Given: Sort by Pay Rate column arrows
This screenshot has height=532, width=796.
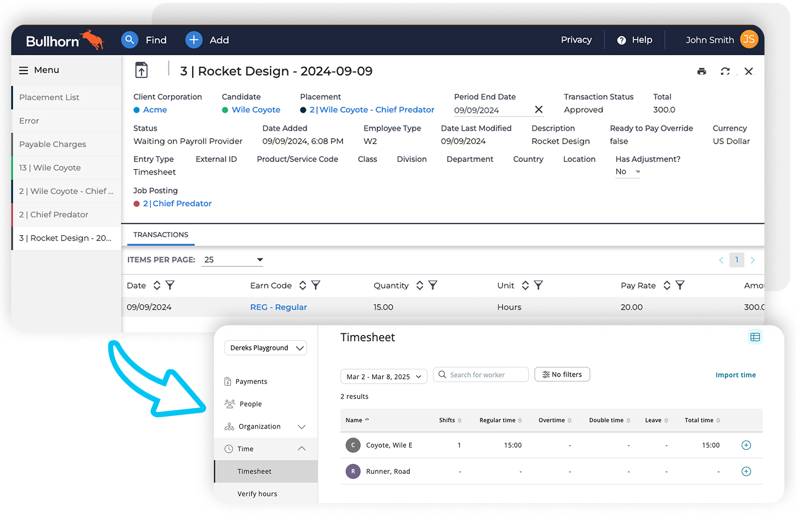Looking at the screenshot, I should (667, 285).
